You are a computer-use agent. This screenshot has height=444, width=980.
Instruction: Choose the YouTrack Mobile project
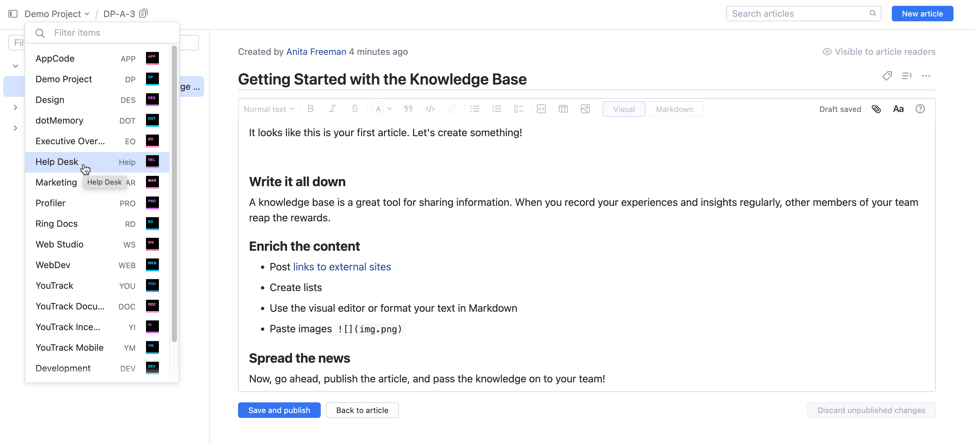coord(69,348)
